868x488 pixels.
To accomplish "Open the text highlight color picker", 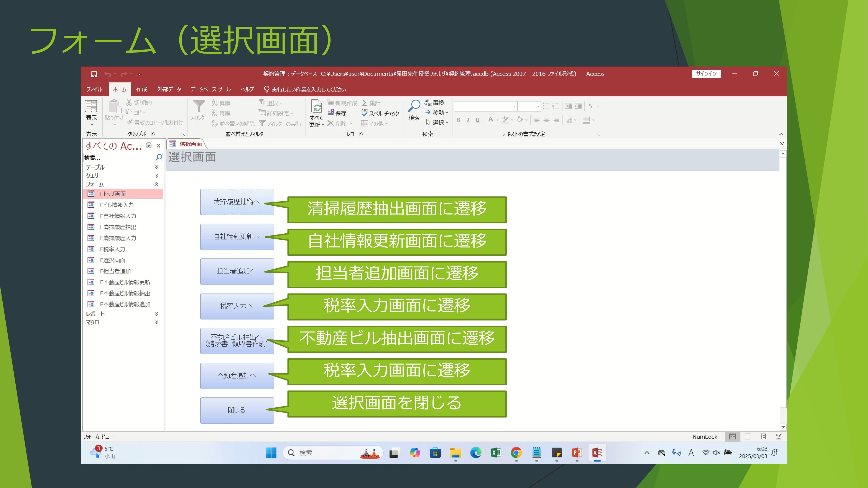I will click(507, 120).
